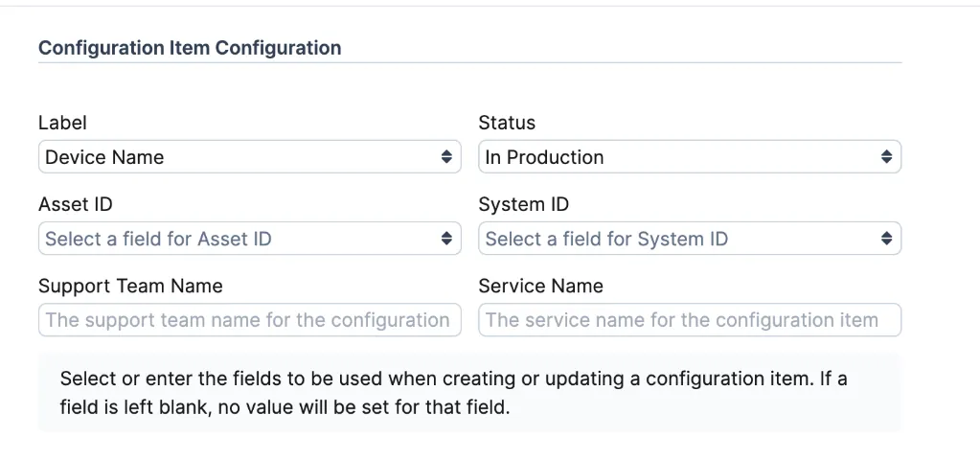Focus the Service Name text field
Viewport: 980px width, 460px height.
pyautogui.click(x=690, y=320)
